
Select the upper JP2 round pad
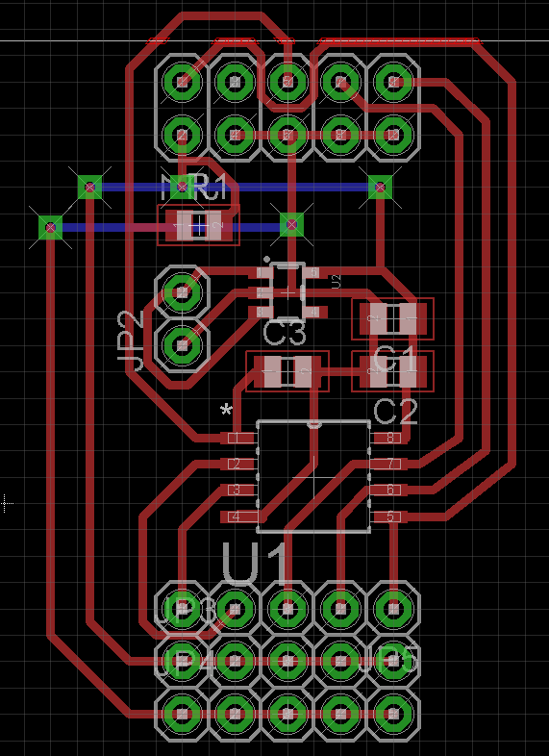tap(182, 292)
